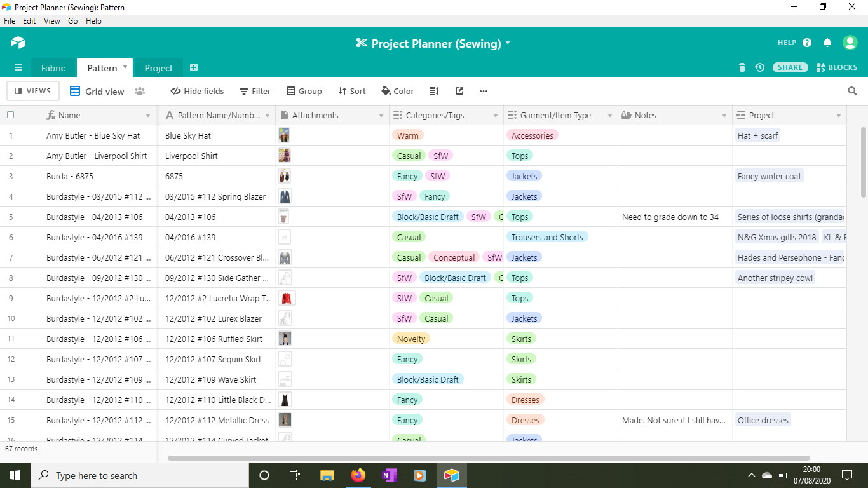
Task: Open the Filter menu
Action: click(255, 91)
